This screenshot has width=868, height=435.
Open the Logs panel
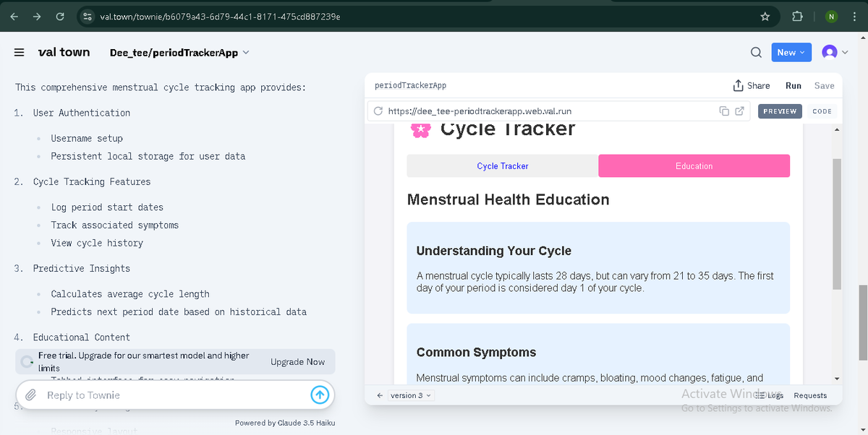770,395
